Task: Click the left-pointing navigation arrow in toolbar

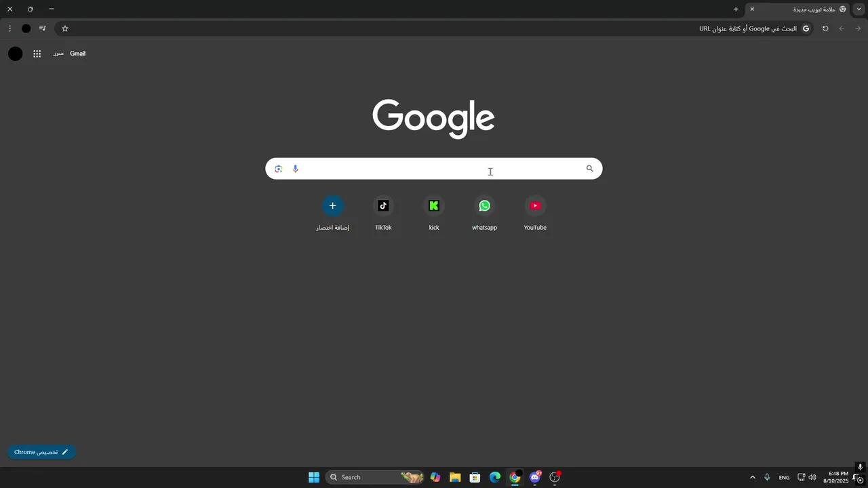Action: (842, 28)
